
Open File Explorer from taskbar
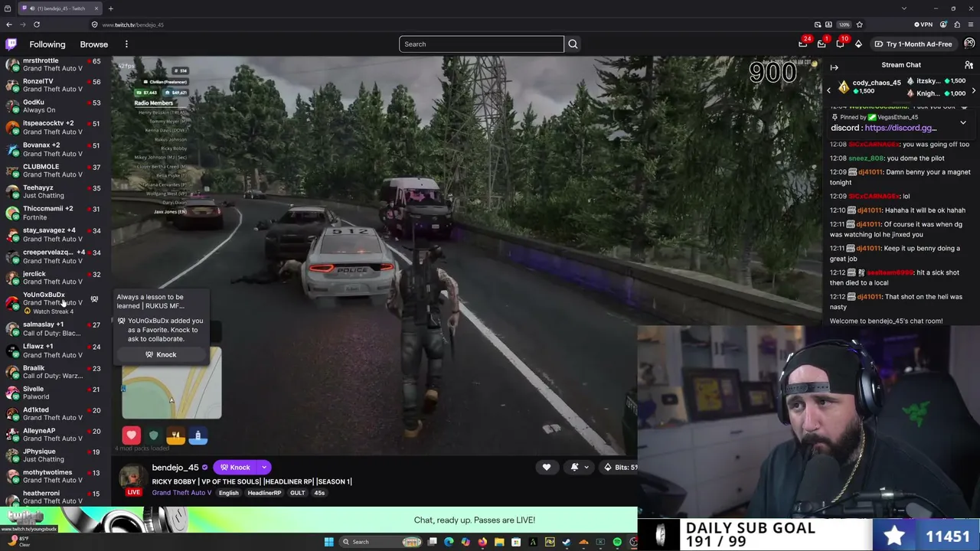(499, 542)
